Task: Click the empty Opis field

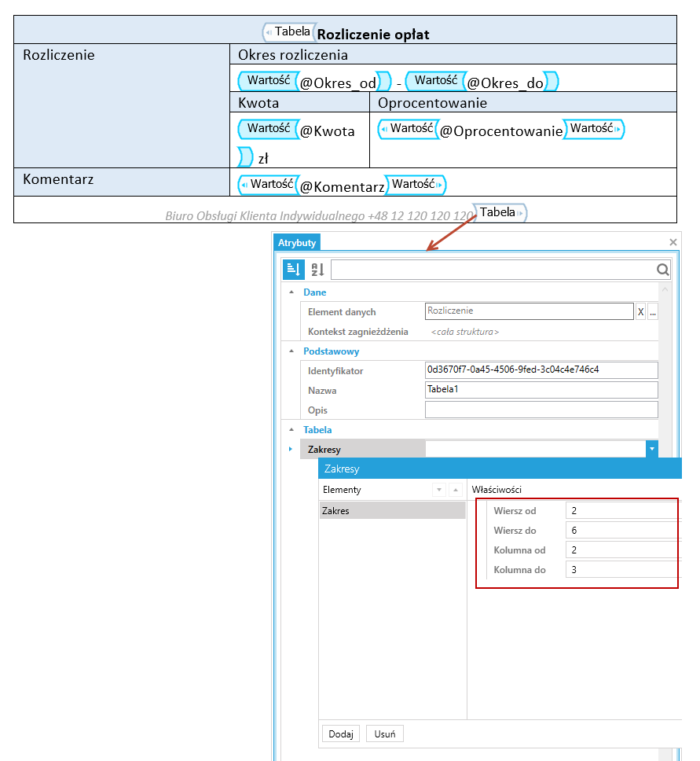Action: 541,410
